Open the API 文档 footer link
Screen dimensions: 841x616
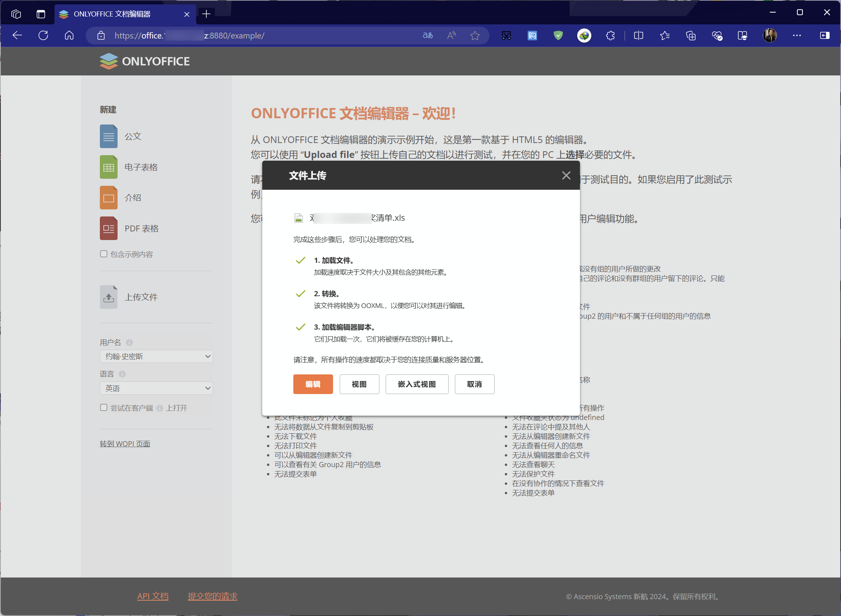tap(153, 596)
